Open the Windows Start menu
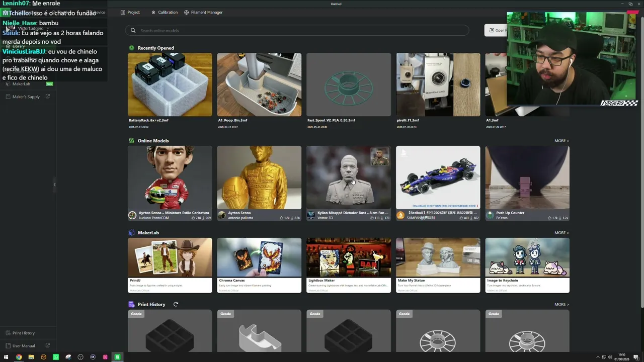This screenshot has height=362, width=644. [x=7, y=357]
